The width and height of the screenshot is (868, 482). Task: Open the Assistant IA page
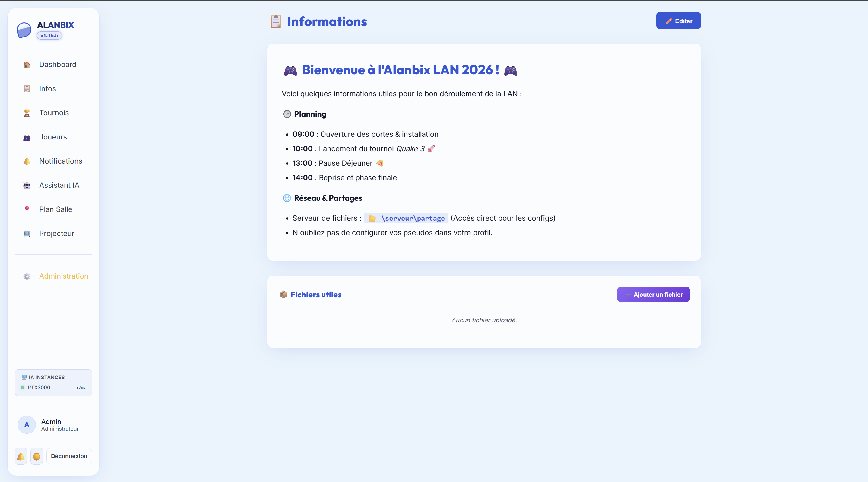click(x=53, y=185)
